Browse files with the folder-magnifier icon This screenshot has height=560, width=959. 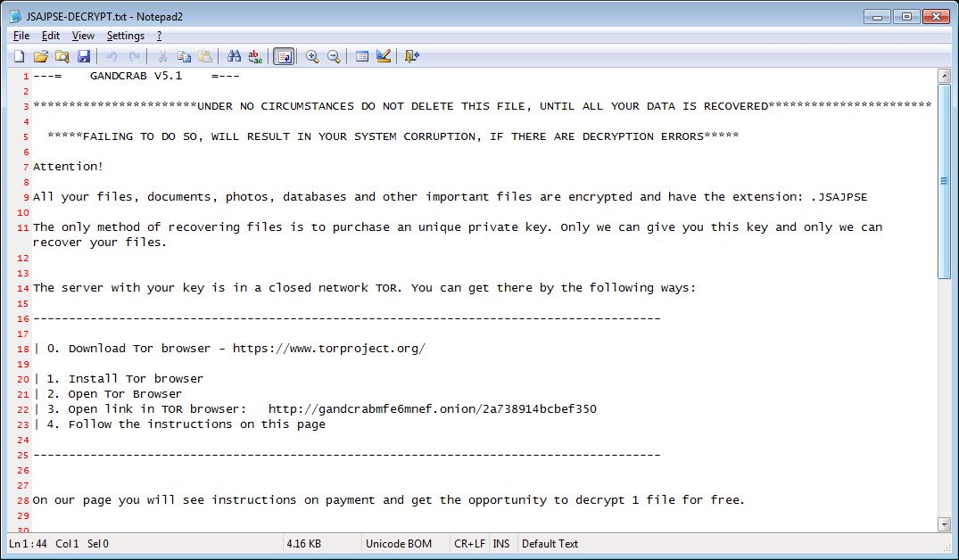(x=62, y=57)
